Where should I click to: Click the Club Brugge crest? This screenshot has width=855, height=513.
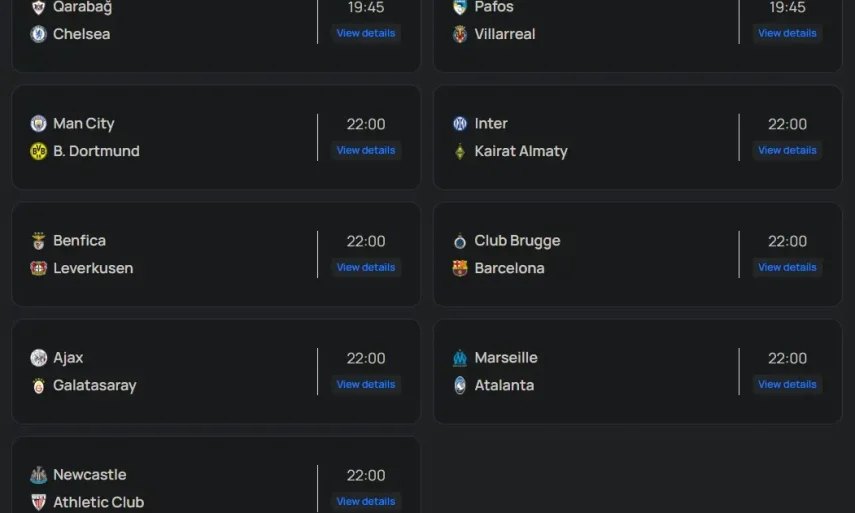(460, 241)
